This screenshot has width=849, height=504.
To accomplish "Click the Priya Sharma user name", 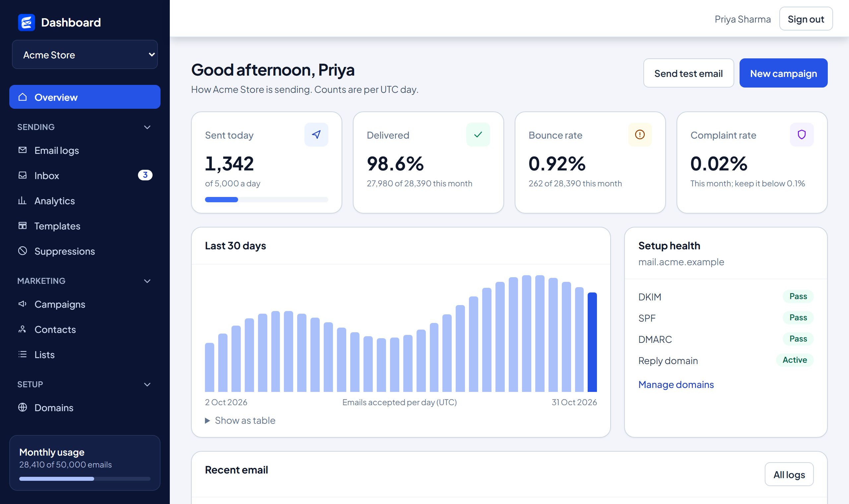I will [x=742, y=19].
